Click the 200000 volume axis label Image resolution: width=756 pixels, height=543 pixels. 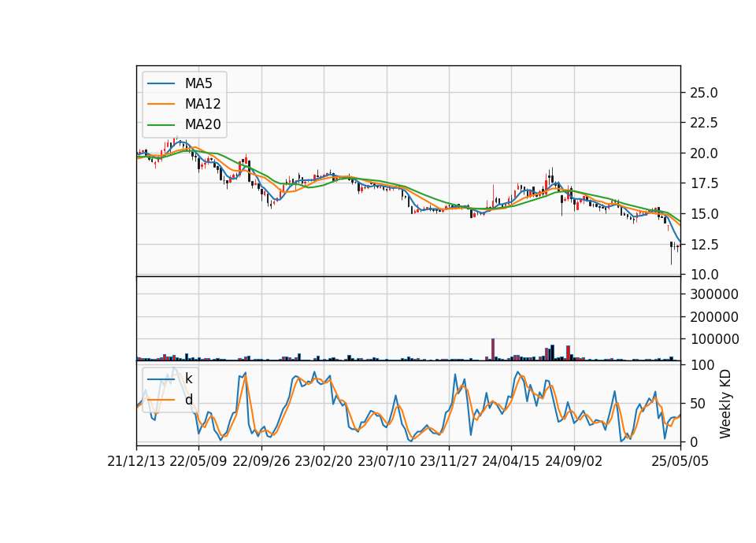[714, 317]
